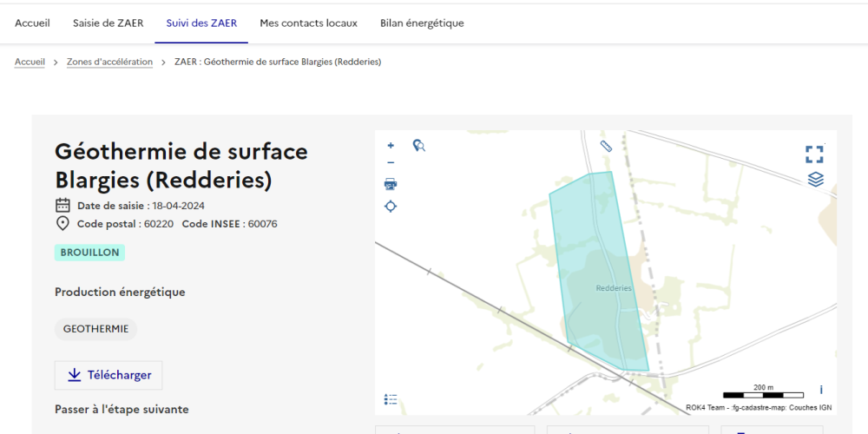Click the teal Redderies zone polygon

tap(599, 260)
